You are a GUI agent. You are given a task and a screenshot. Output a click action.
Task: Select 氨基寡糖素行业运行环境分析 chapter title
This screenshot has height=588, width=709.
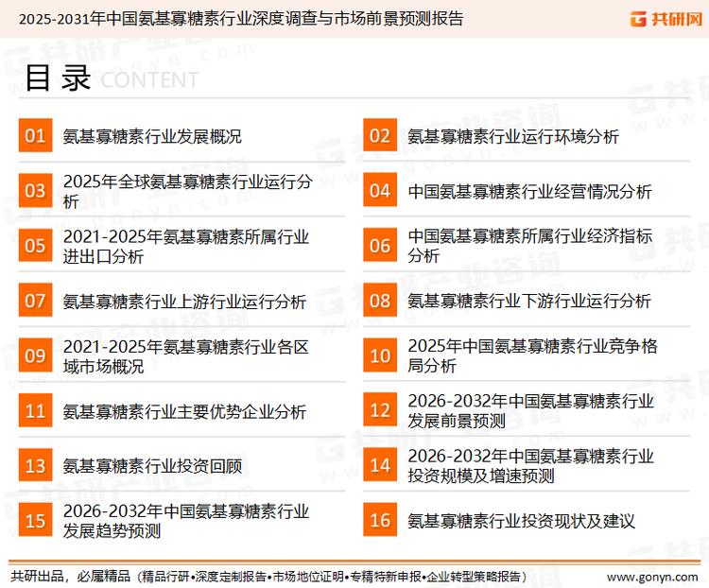[x=513, y=136]
